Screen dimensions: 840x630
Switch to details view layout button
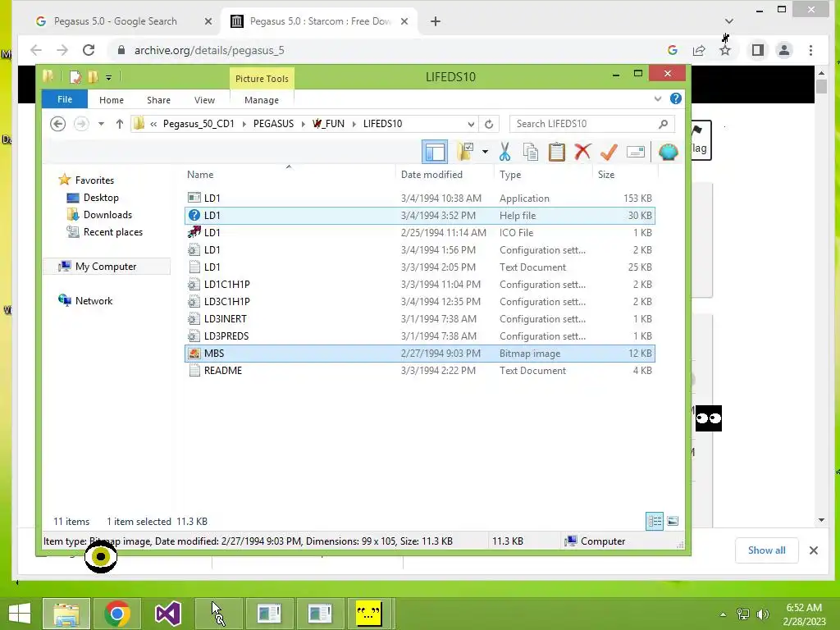click(x=654, y=521)
